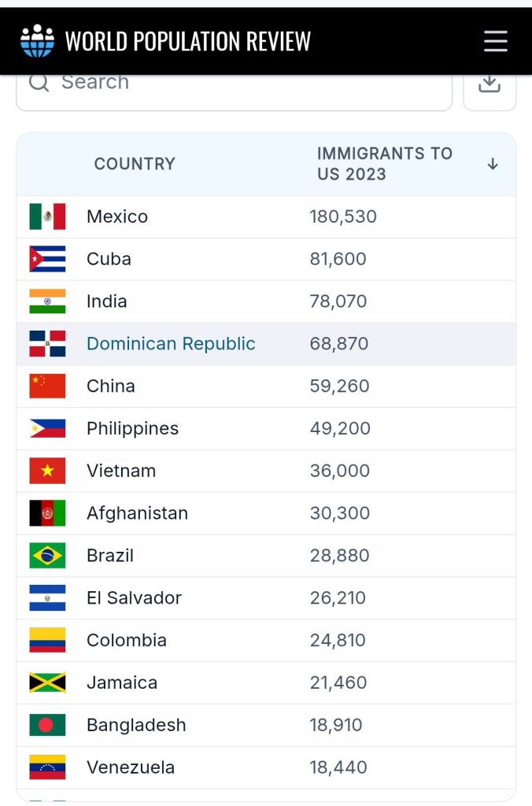Image resolution: width=532 pixels, height=806 pixels.
Task: Select the Philippines country name
Action: (132, 429)
